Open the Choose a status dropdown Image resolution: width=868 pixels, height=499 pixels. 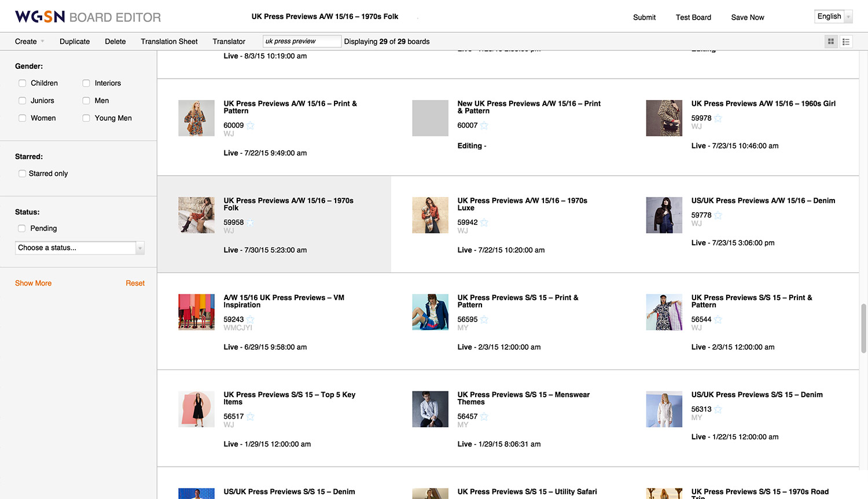coord(80,248)
